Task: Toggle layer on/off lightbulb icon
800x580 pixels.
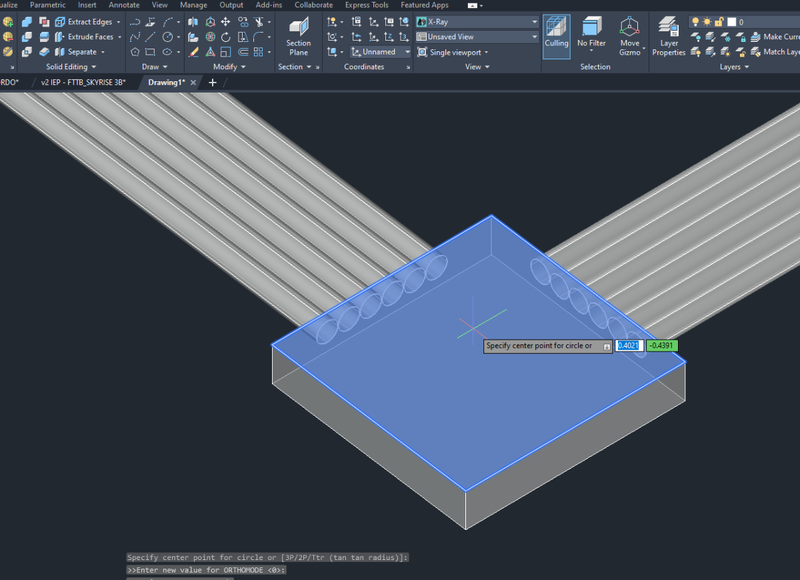Action: pos(695,21)
